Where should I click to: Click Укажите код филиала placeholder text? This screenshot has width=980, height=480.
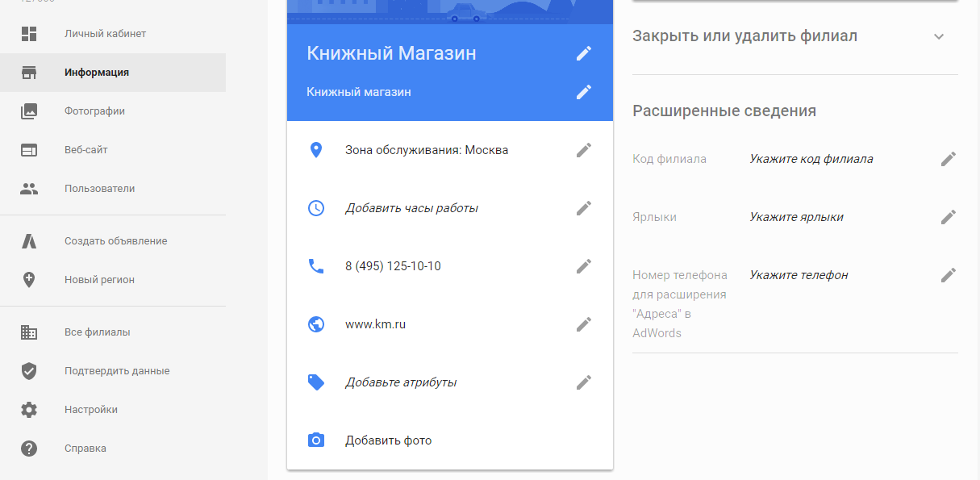811,159
